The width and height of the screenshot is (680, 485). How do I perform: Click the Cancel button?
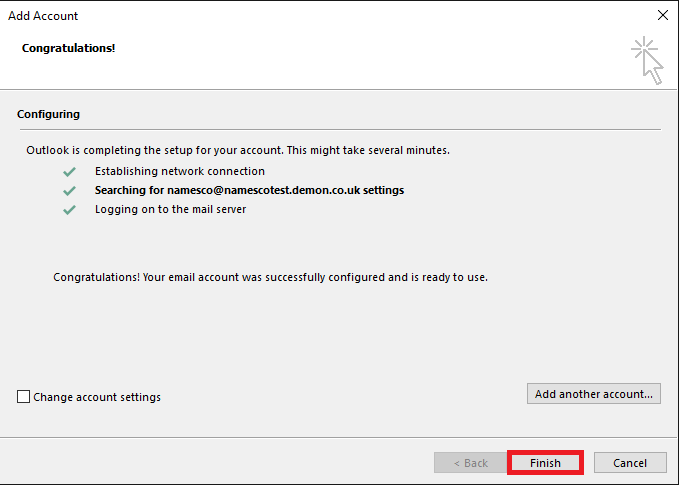point(630,463)
